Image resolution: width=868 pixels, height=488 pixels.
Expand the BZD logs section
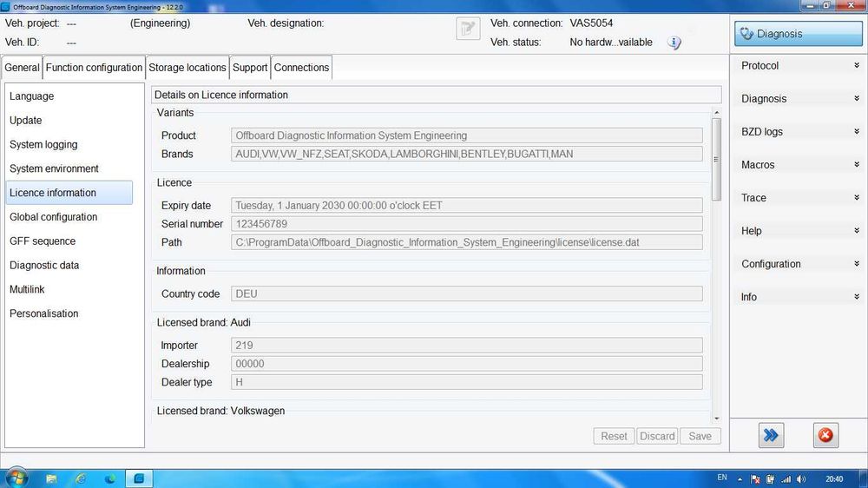pyautogui.click(x=799, y=132)
